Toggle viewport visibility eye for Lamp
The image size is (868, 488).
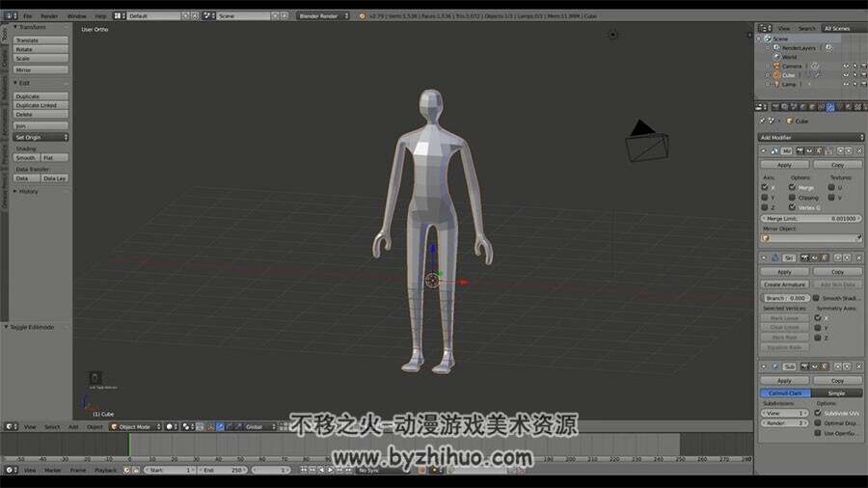[x=846, y=84]
